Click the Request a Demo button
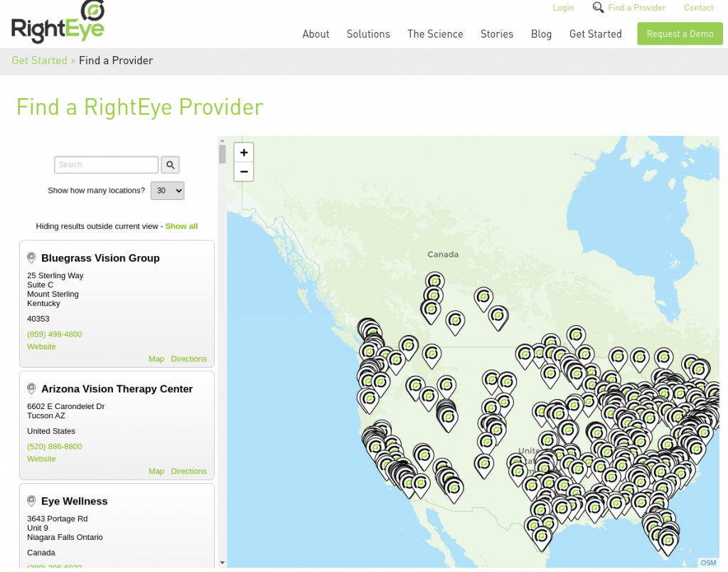Screen dimensions: 728x572 (x=680, y=34)
